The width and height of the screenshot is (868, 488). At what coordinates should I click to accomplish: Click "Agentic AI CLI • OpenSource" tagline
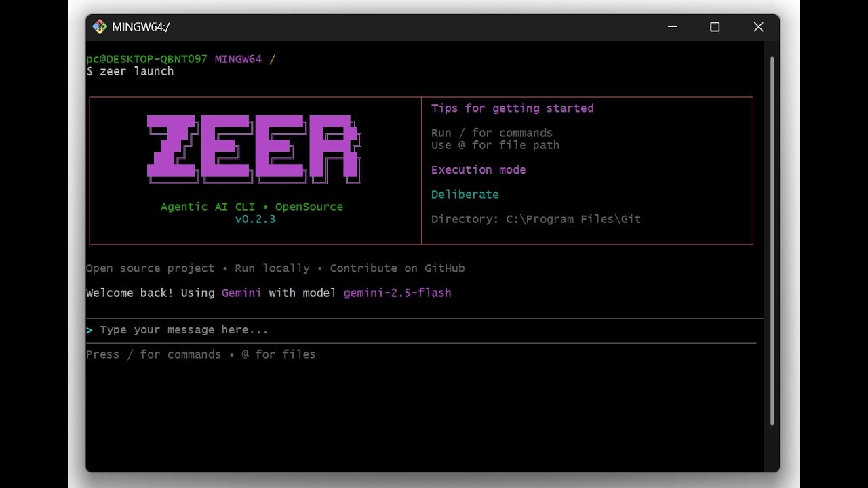[x=252, y=207]
